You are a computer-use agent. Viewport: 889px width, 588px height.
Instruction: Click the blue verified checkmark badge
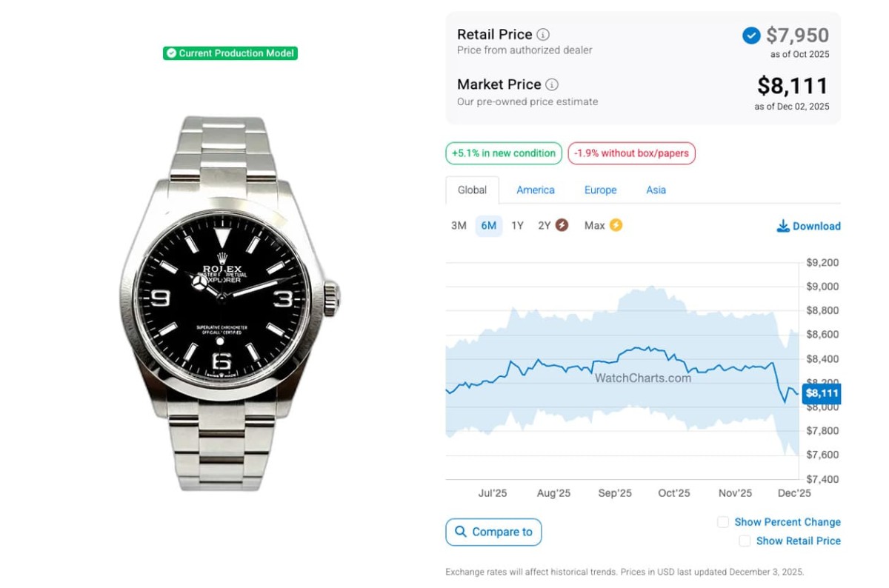751,35
